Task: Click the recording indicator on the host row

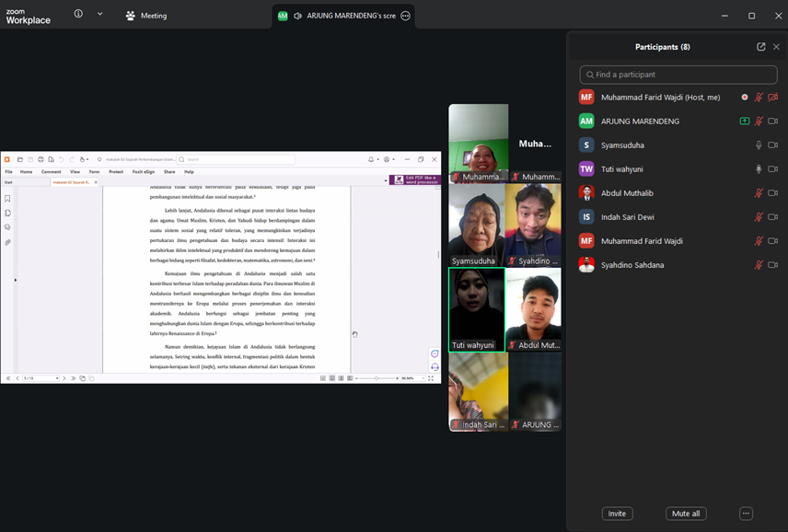Action: (x=745, y=97)
